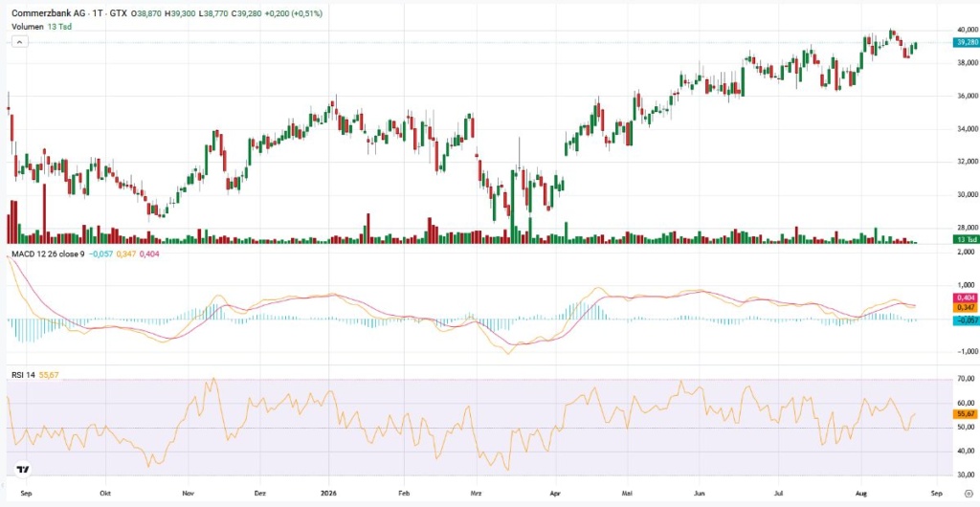Click the pink 0,404 MACD axis tag

tap(966, 299)
